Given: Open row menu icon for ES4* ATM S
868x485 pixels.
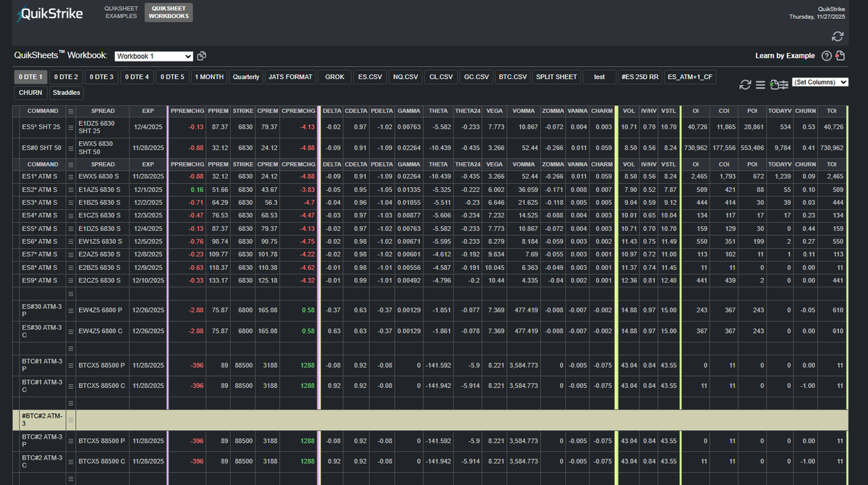Looking at the screenshot, I should click(x=71, y=215).
